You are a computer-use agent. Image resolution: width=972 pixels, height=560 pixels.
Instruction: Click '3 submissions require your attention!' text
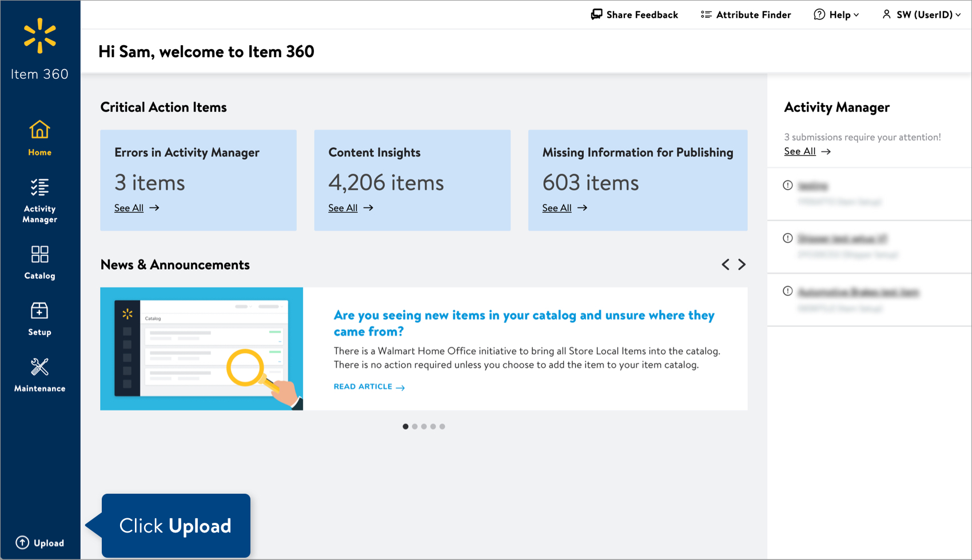tap(862, 137)
